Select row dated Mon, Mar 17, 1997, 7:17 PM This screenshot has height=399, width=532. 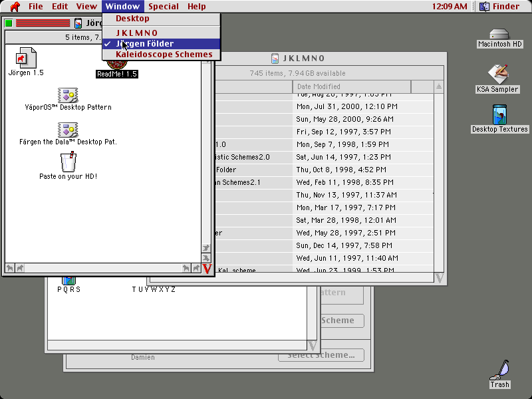324,207
